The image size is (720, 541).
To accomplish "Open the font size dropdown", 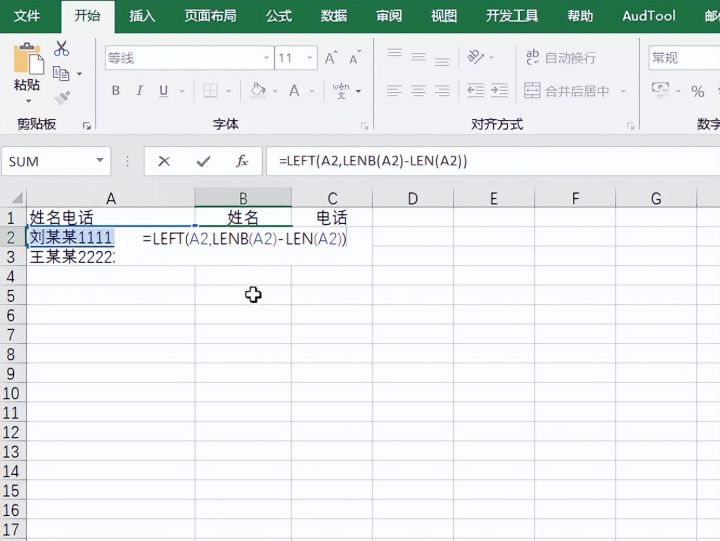I will [x=310, y=58].
